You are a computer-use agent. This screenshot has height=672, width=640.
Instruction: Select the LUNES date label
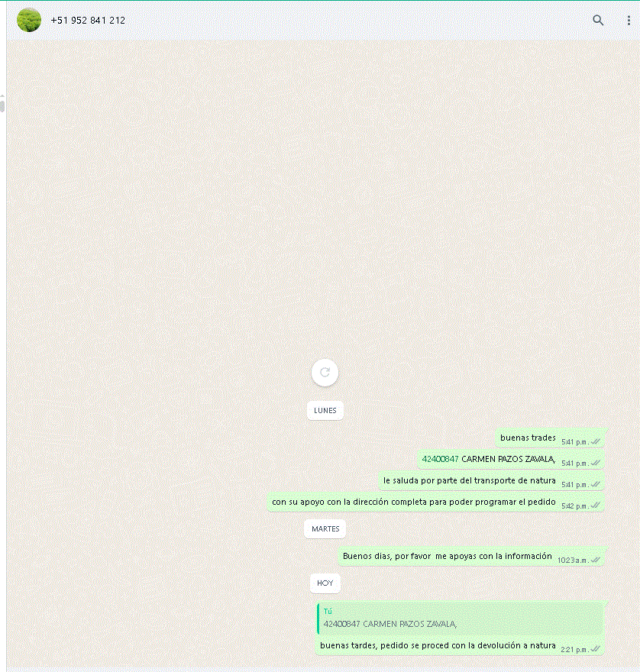click(325, 410)
